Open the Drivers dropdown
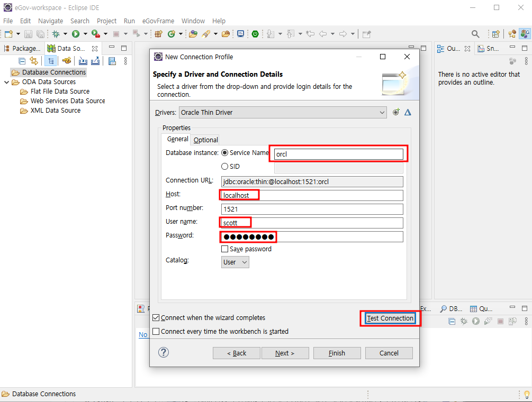Image resolution: width=532 pixels, height=402 pixels. click(283, 113)
